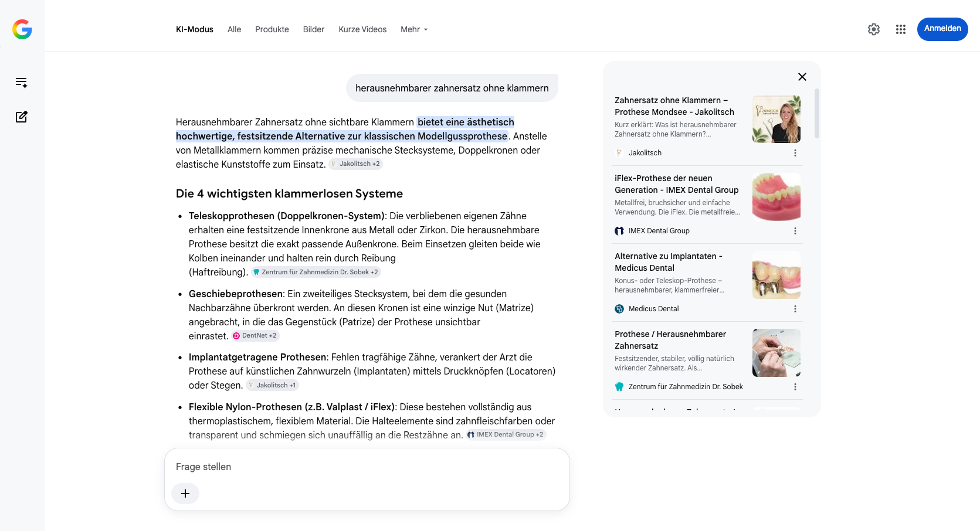The image size is (980, 531).
Task: Click the sources panel scrollbar
Action: pos(817,113)
